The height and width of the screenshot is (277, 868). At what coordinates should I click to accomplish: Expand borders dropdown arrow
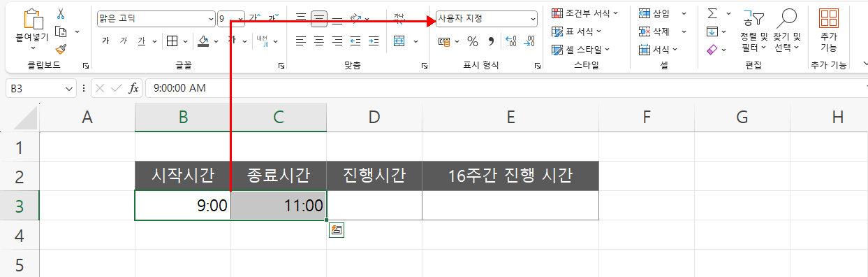186,41
